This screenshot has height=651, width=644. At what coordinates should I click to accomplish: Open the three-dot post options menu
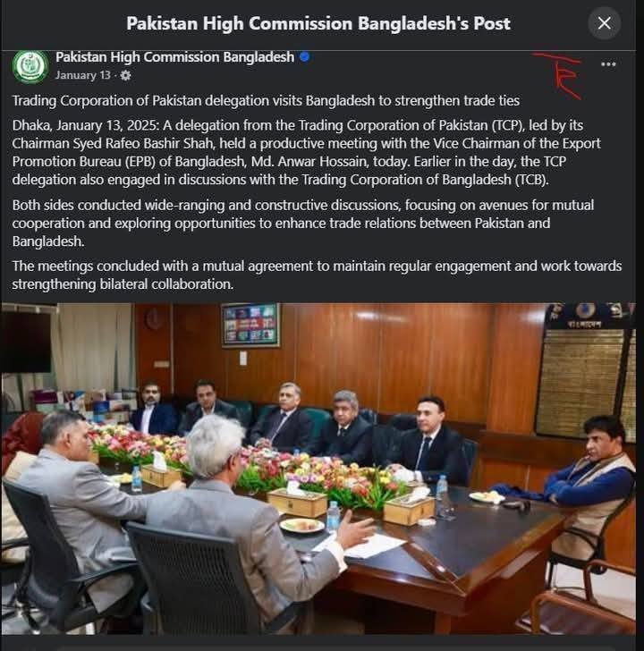click(x=608, y=64)
